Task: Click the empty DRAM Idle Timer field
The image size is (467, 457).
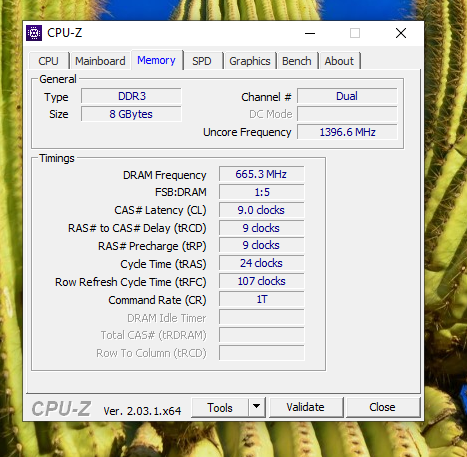Action: [x=262, y=317]
